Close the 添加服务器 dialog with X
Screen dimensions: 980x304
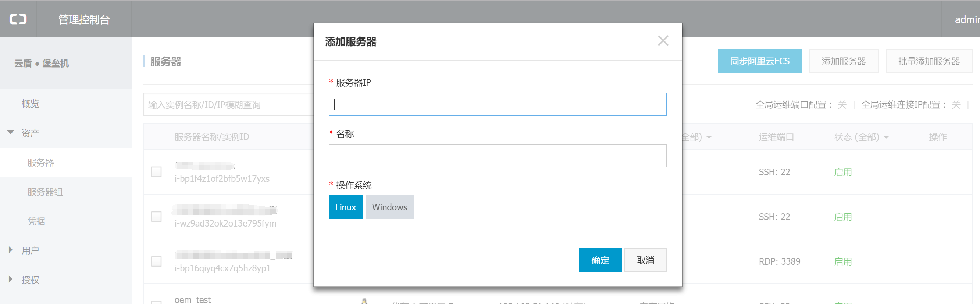663,41
